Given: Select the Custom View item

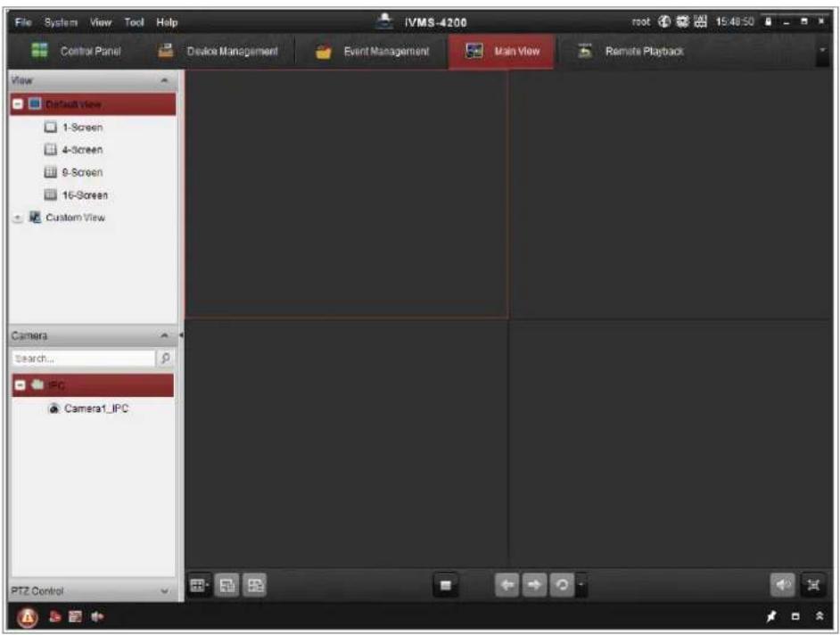Looking at the screenshot, I should (x=75, y=218).
